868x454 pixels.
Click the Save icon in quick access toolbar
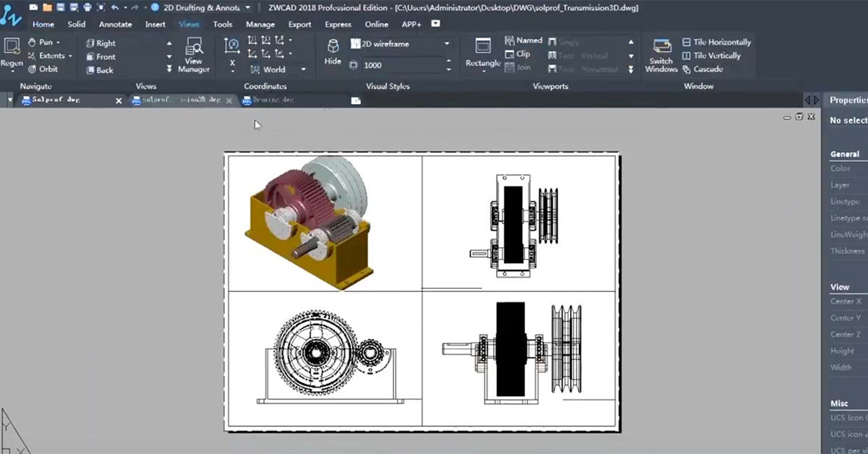[61, 7]
